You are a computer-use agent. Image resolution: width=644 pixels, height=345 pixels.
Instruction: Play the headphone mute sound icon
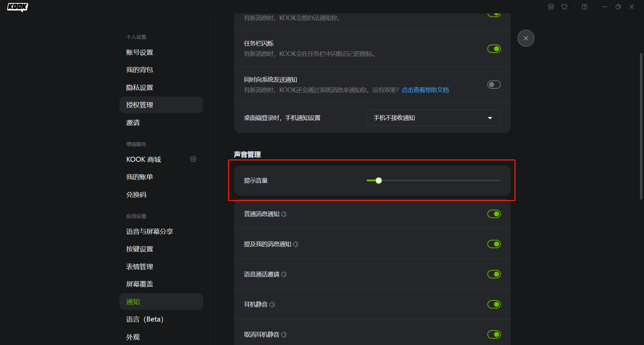[x=272, y=304]
